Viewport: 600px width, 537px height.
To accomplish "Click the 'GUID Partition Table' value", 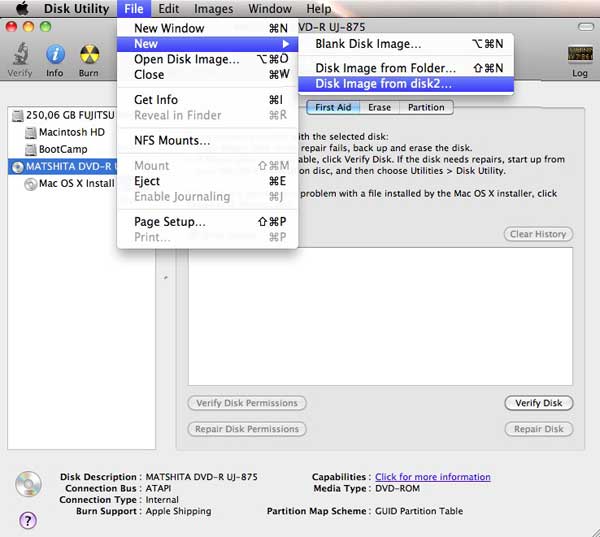I will pyautogui.click(x=419, y=511).
